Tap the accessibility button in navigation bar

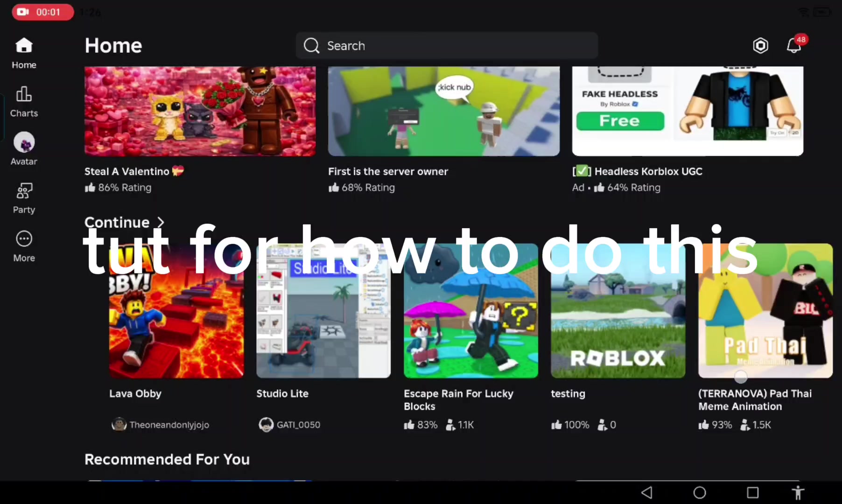pos(798,492)
